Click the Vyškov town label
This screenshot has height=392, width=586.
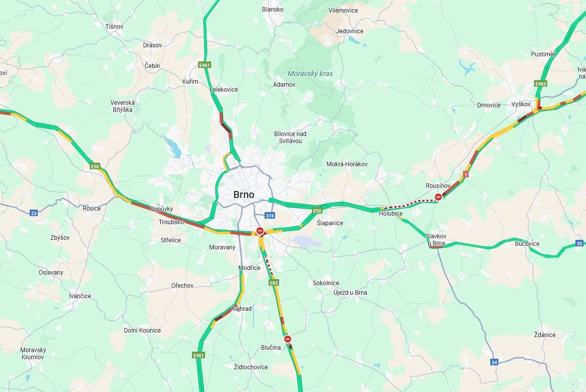521,104
